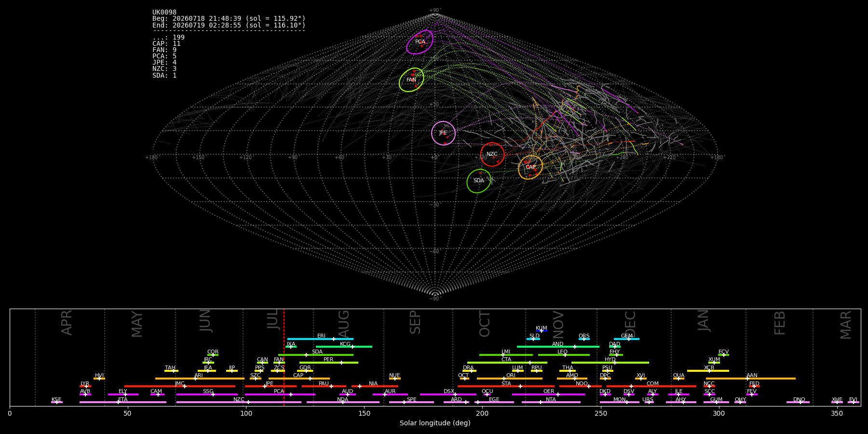Click the magenta PCA bar in timeline

tap(280, 394)
